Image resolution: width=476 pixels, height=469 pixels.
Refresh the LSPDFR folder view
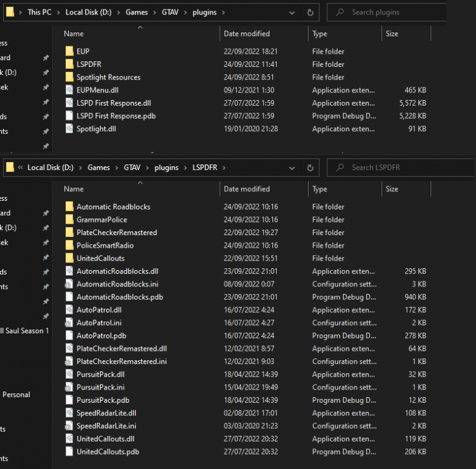coord(310,168)
